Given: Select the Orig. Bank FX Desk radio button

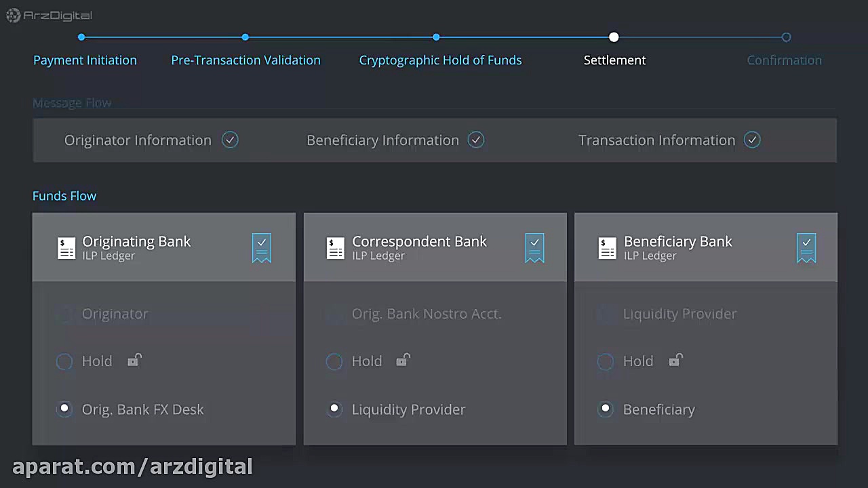Looking at the screenshot, I should [x=64, y=409].
